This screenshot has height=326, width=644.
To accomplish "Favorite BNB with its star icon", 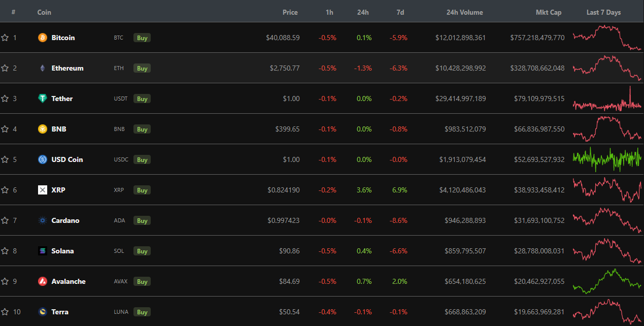I will click(5, 129).
